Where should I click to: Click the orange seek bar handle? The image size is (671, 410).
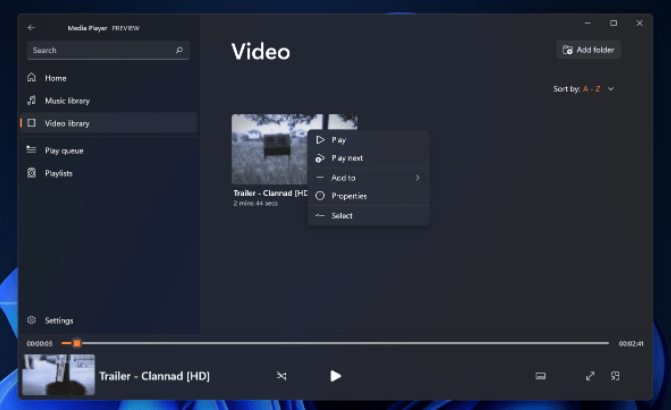click(x=77, y=343)
